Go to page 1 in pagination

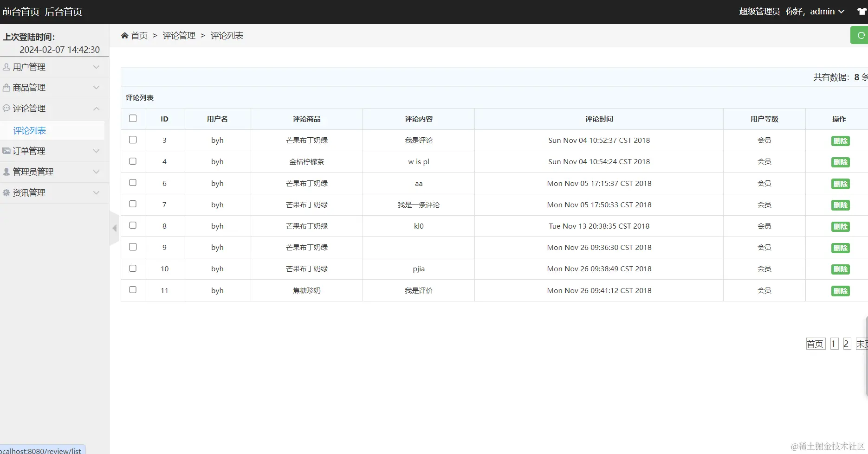click(x=834, y=344)
